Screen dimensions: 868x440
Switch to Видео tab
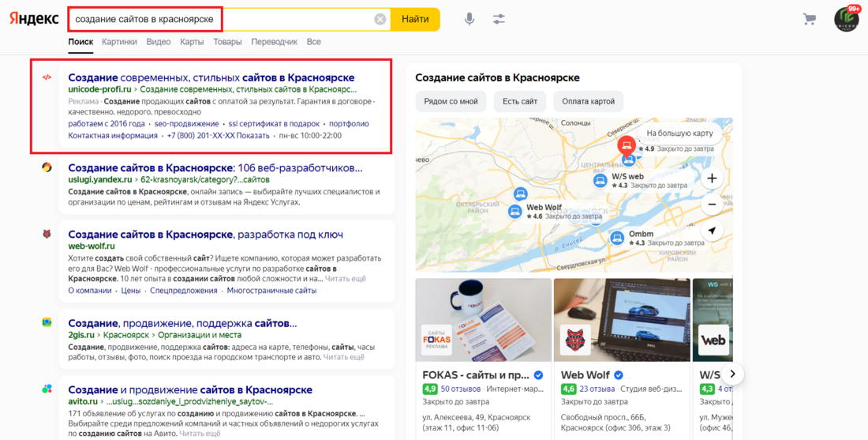coord(159,42)
